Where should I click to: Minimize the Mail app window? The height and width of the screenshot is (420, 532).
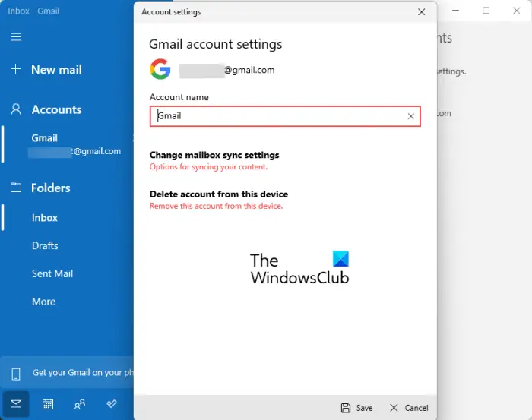point(455,11)
